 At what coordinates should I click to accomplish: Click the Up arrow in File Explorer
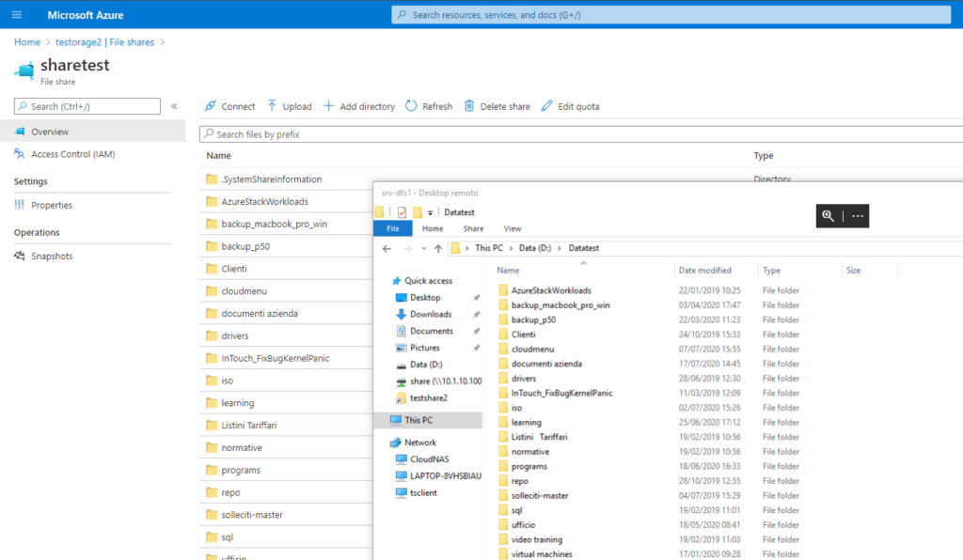438,248
